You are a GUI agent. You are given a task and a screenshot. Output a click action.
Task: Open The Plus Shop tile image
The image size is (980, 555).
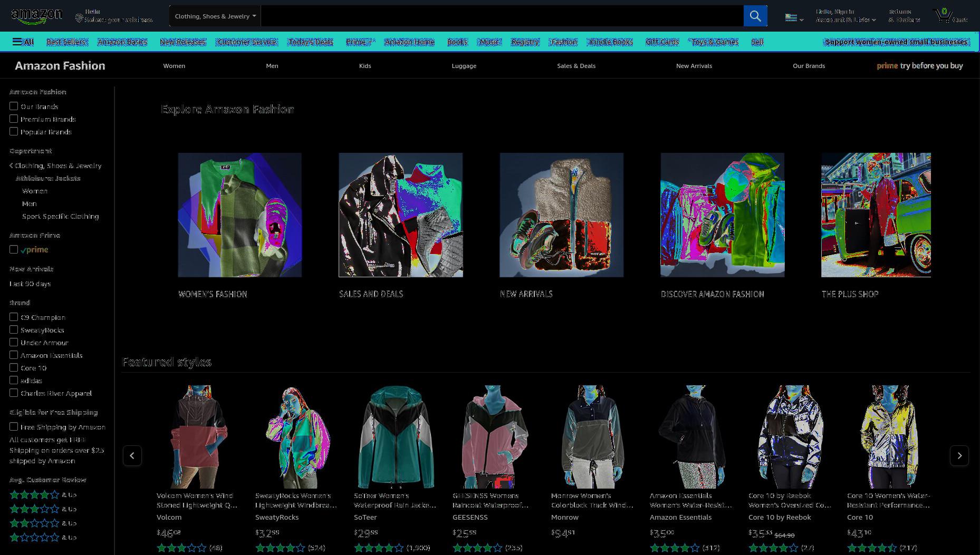click(876, 215)
